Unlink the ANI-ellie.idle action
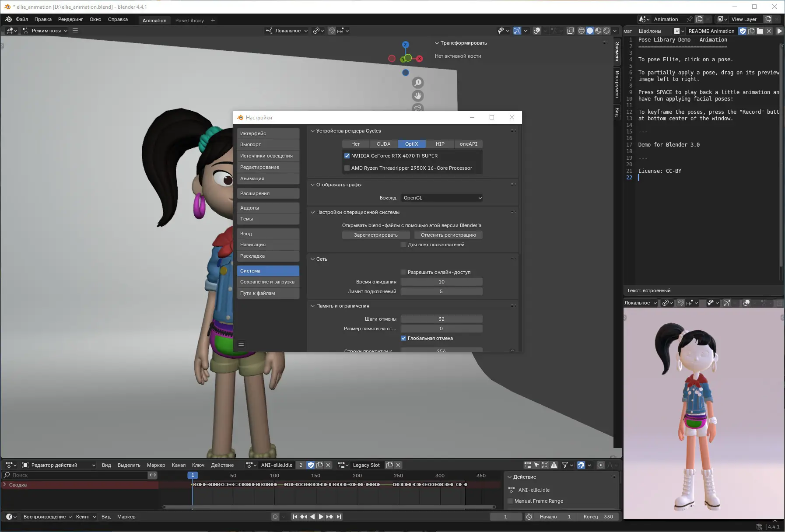This screenshot has height=532, width=785. (x=328, y=465)
